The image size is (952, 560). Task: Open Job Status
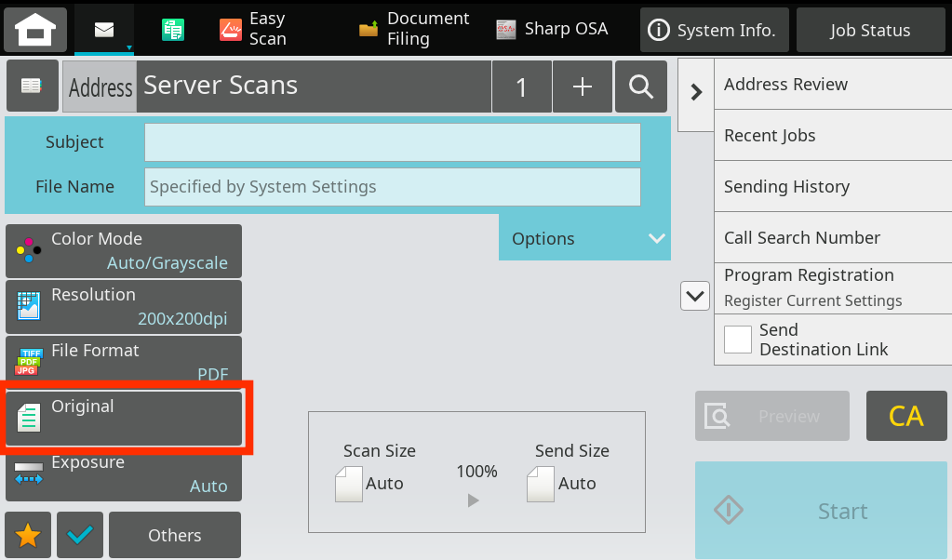[870, 30]
